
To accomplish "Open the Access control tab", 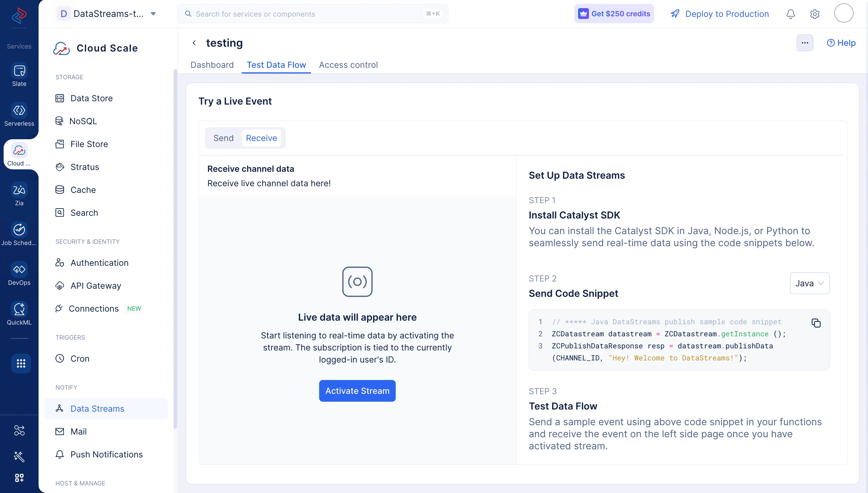I will coord(348,65).
